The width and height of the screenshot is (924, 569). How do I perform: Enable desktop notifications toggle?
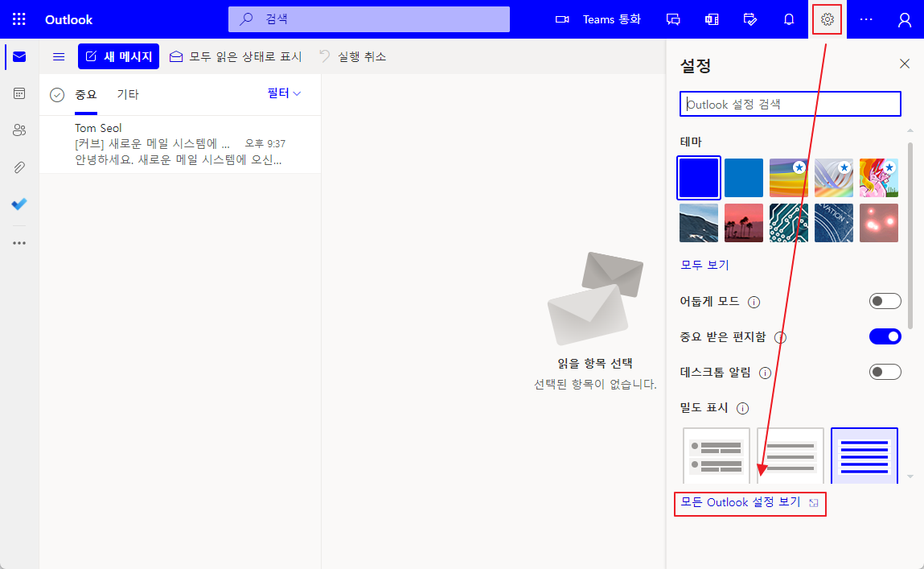[885, 372]
